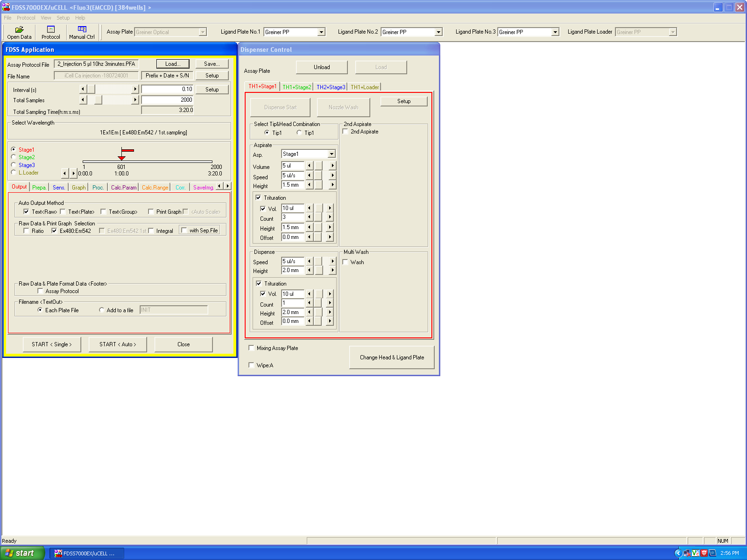Open the Graph tab
Screen dimensions: 747x560
pyautogui.click(x=78, y=188)
